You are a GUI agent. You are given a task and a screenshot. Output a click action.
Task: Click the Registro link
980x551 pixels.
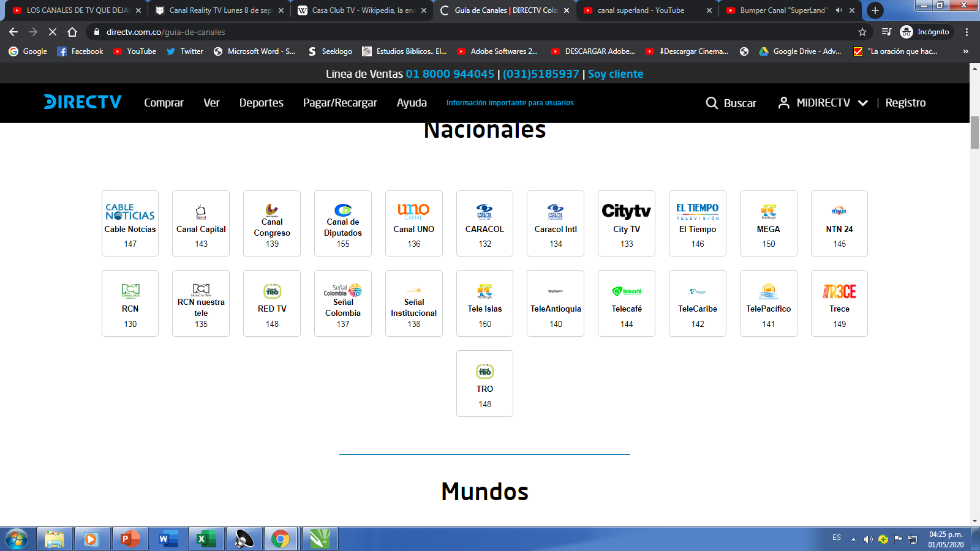[x=905, y=103]
